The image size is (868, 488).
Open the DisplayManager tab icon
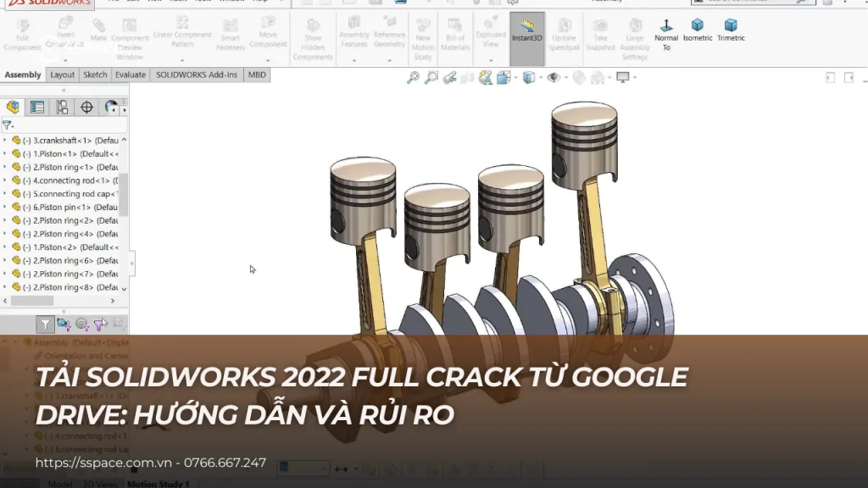[x=111, y=107]
